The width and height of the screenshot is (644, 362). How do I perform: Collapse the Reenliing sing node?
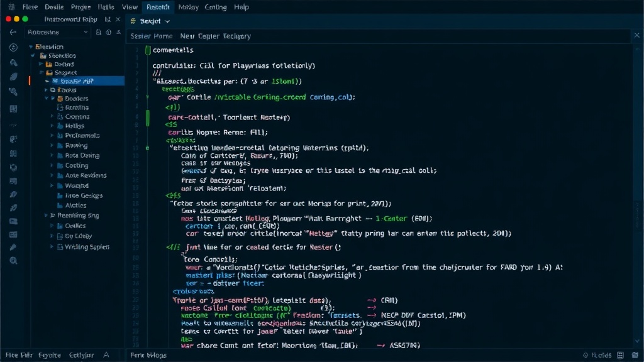click(x=47, y=216)
